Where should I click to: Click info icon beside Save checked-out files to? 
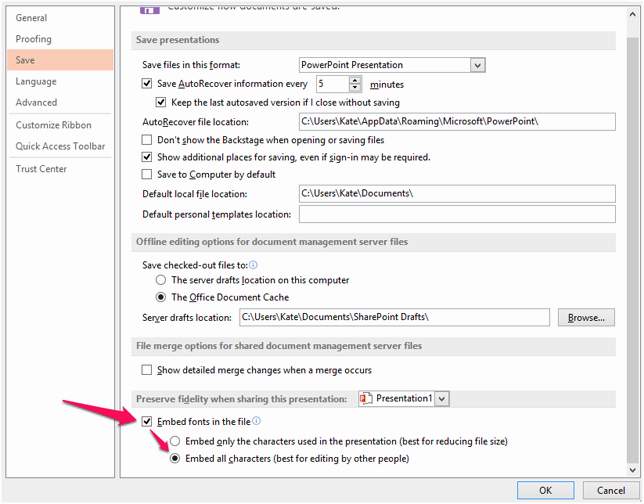point(253,265)
